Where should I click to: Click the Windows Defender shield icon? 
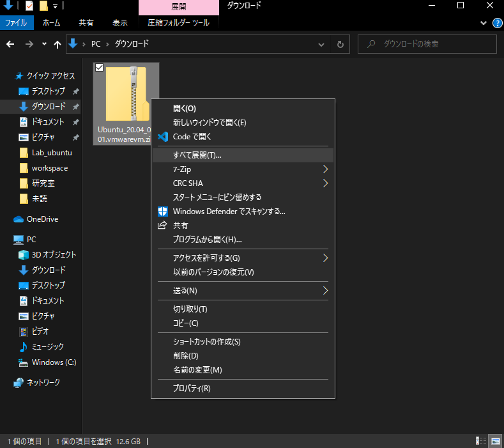pyautogui.click(x=162, y=212)
